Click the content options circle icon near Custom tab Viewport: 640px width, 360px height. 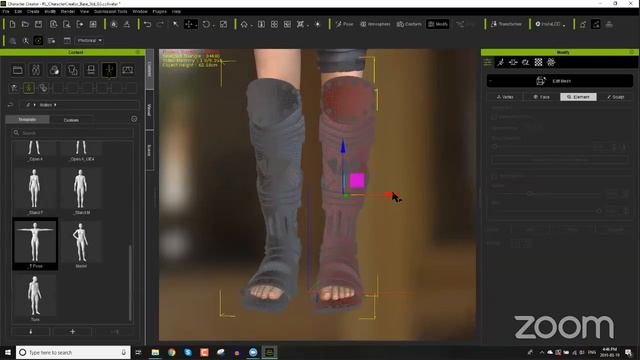point(134,119)
